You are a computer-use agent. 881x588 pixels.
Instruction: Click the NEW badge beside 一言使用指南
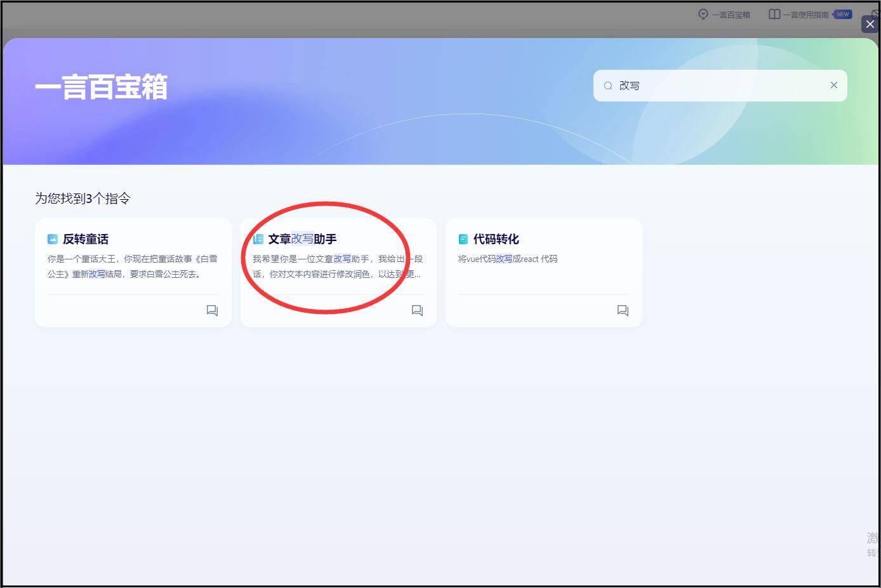pyautogui.click(x=842, y=14)
